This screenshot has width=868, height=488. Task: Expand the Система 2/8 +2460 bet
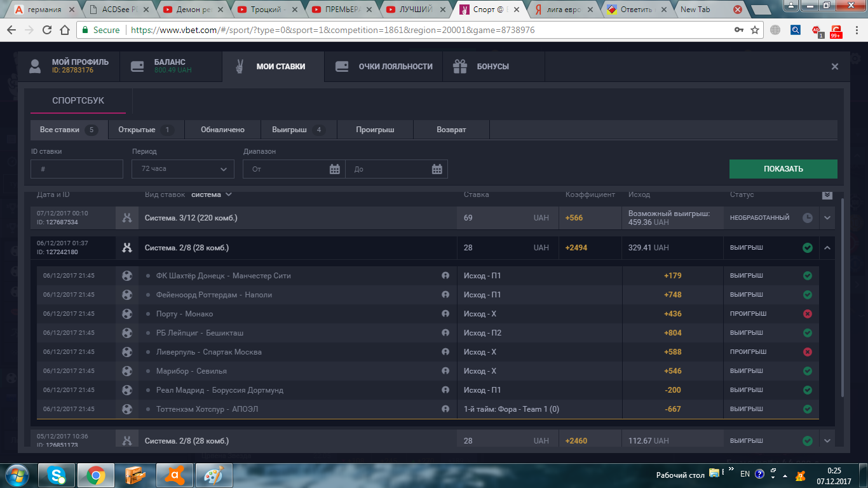pos(827,440)
